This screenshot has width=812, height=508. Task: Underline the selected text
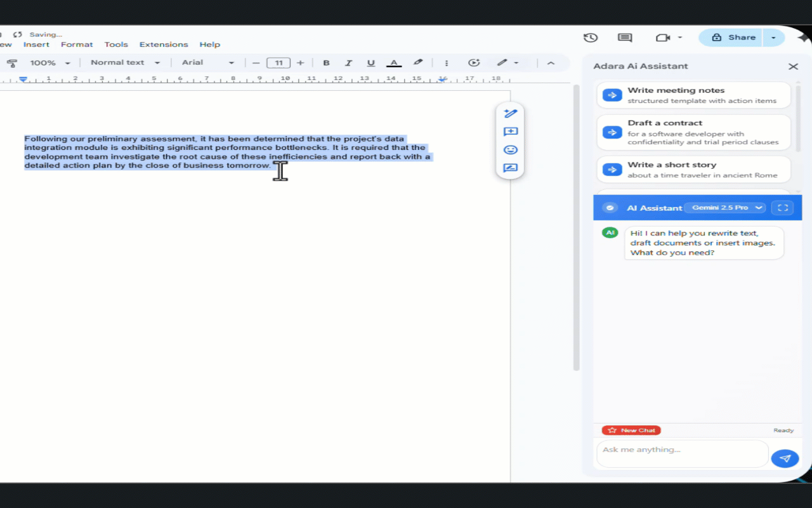[370, 62]
